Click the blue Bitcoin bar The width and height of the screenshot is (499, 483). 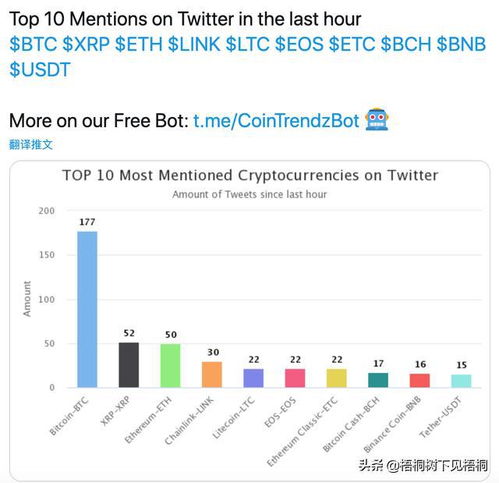[87, 309]
